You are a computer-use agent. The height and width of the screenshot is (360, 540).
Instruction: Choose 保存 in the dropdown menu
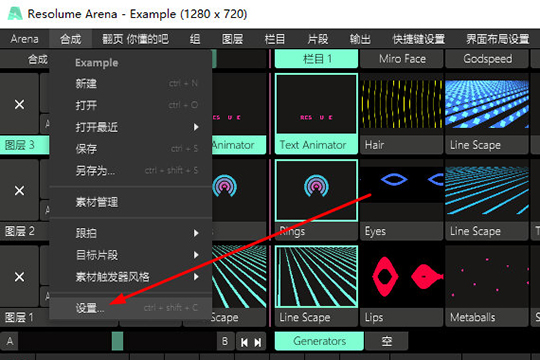coord(131,149)
